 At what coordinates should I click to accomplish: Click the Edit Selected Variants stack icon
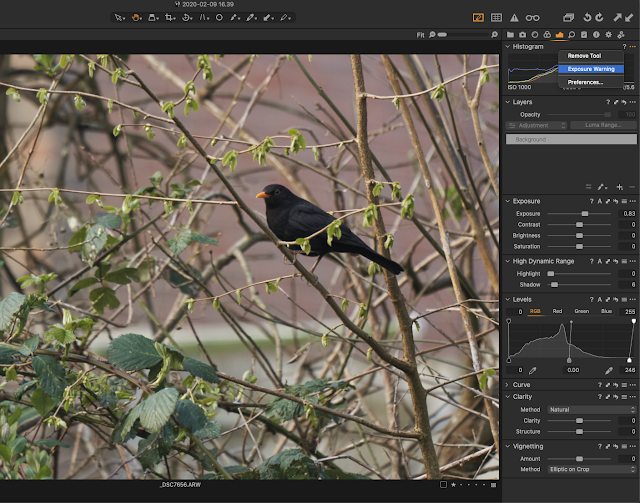coord(568,18)
